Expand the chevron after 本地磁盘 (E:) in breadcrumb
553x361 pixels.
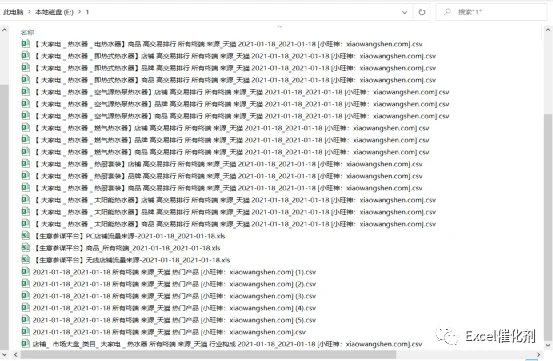click(x=80, y=12)
